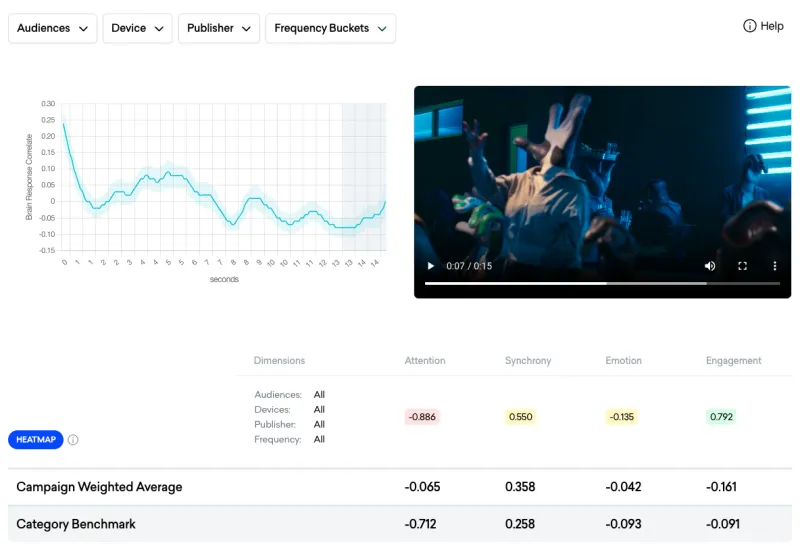Open video player three-dot options menu

point(774,266)
